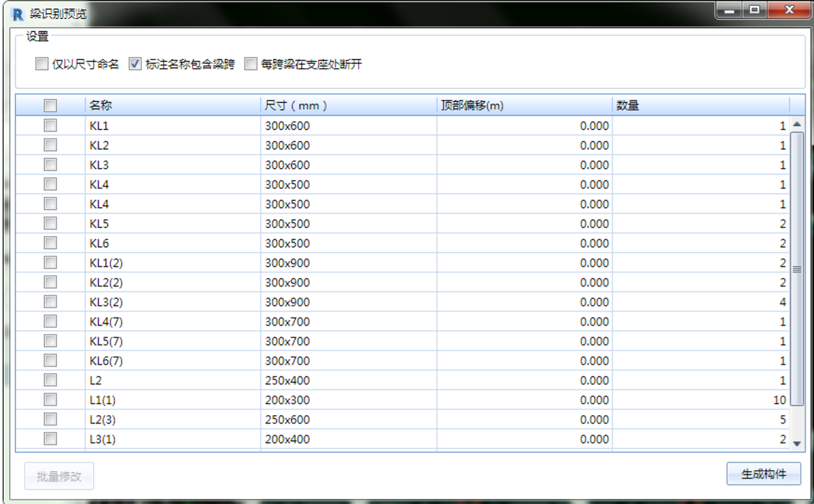Screen dimensions: 814x504
Task: Click the 200x300 size cell
Action: point(348,400)
